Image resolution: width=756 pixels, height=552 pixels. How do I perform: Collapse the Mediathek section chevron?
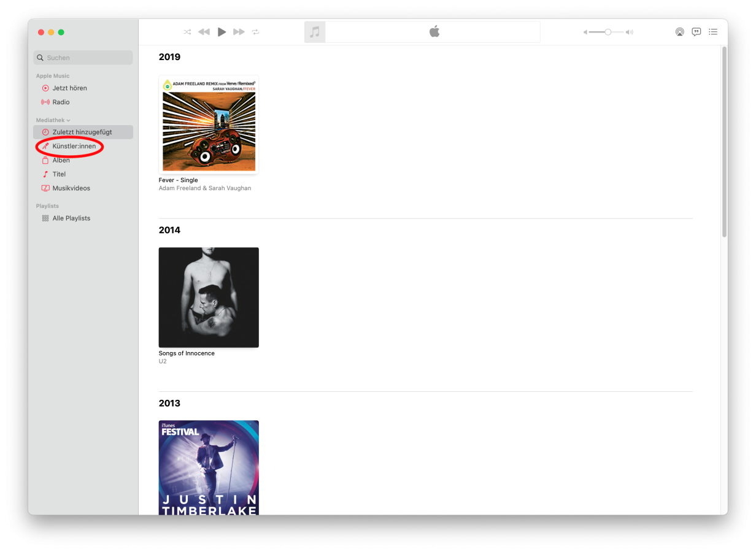tap(68, 120)
